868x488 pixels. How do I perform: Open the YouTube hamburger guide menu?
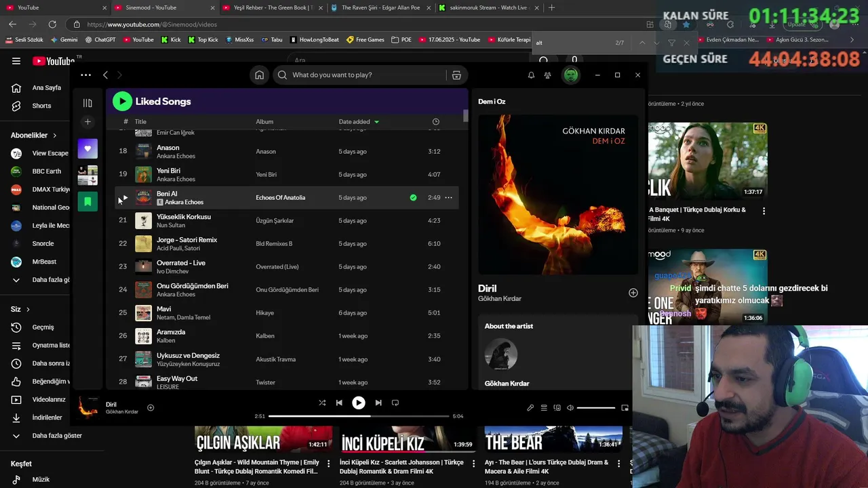[16, 61]
